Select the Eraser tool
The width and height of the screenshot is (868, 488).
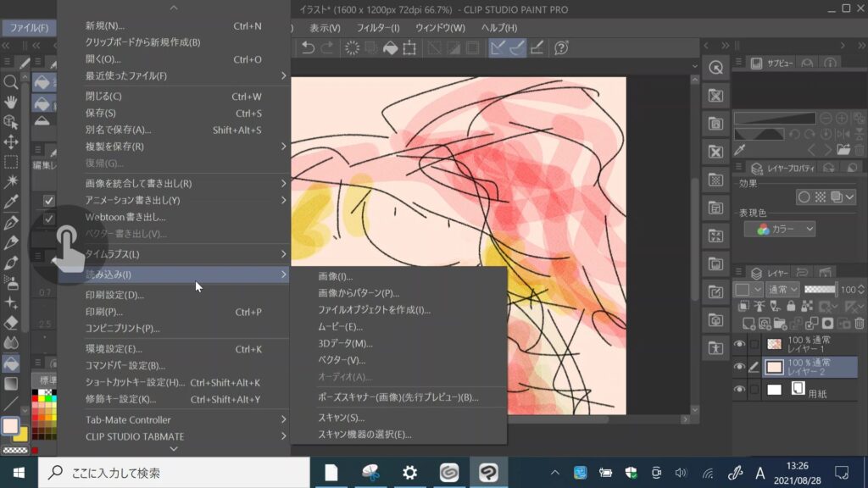(10, 323)
